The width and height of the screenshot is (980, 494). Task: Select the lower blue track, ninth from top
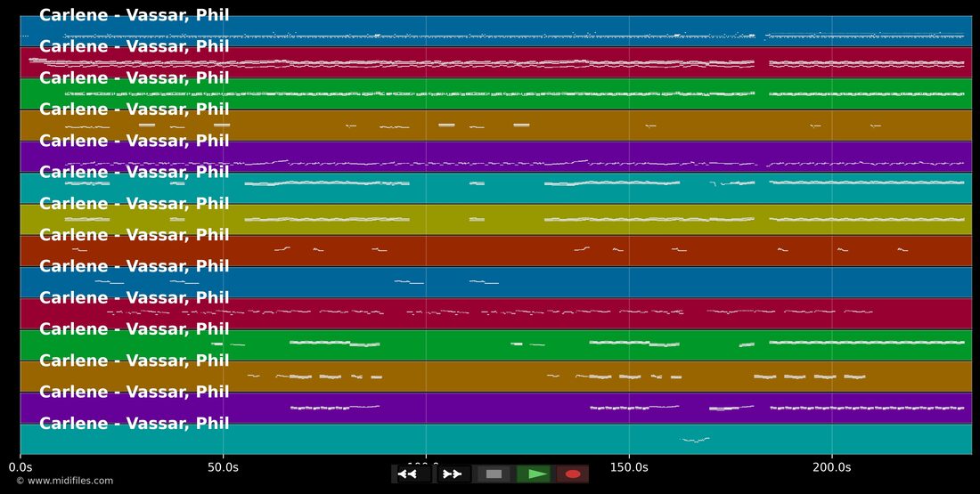496,282
